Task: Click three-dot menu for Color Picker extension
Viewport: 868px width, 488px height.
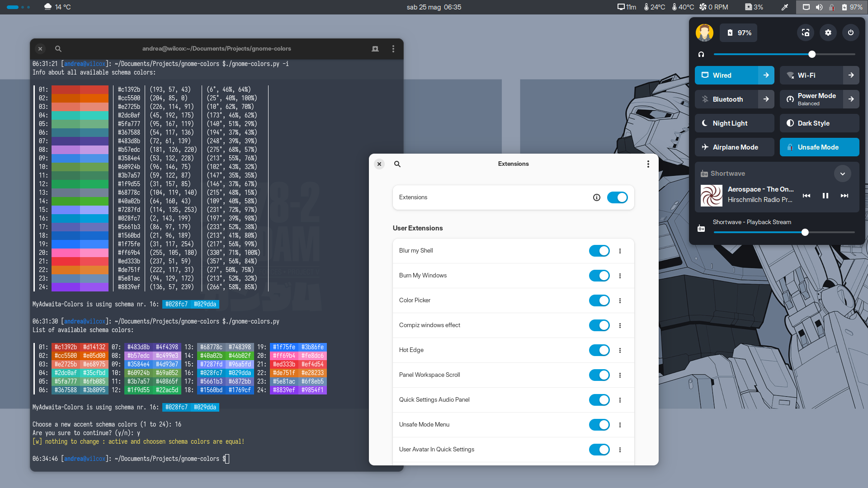Action: [620, 300]
